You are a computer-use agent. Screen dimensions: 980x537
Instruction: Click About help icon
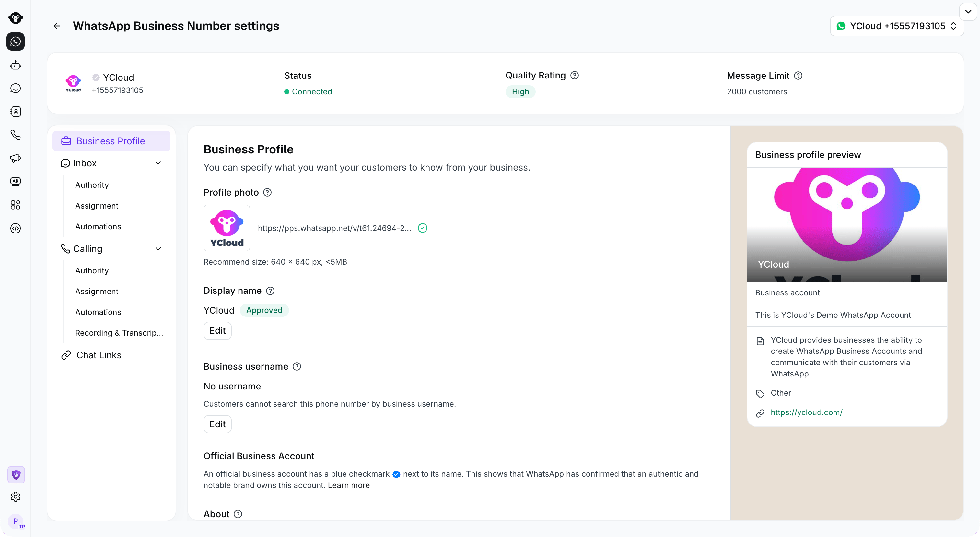click(x=238, y=514)
